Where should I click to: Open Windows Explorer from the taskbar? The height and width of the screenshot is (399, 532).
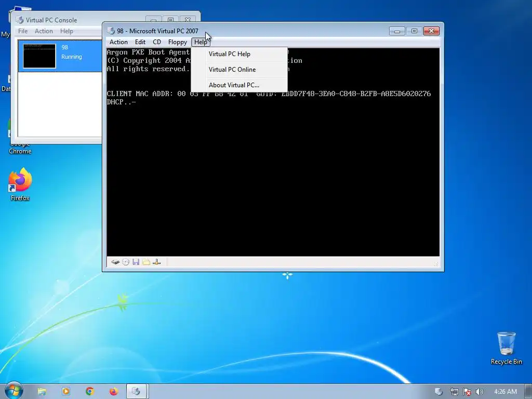(42, 392)
